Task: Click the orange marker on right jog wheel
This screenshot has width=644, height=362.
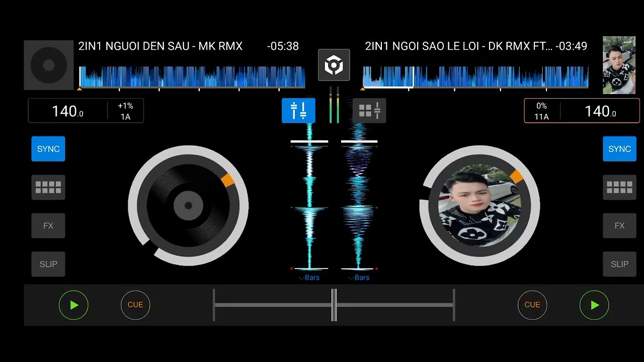Action: point(517,176)
